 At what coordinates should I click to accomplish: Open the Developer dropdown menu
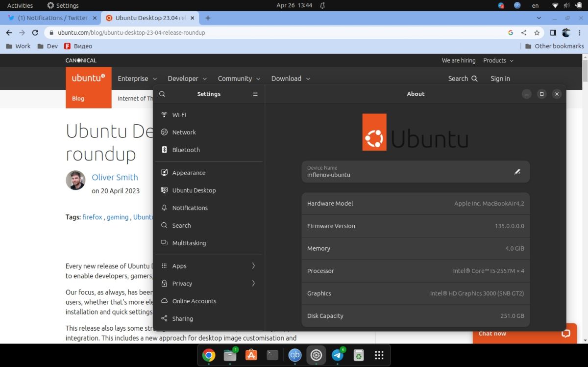[x=187, y=79]
